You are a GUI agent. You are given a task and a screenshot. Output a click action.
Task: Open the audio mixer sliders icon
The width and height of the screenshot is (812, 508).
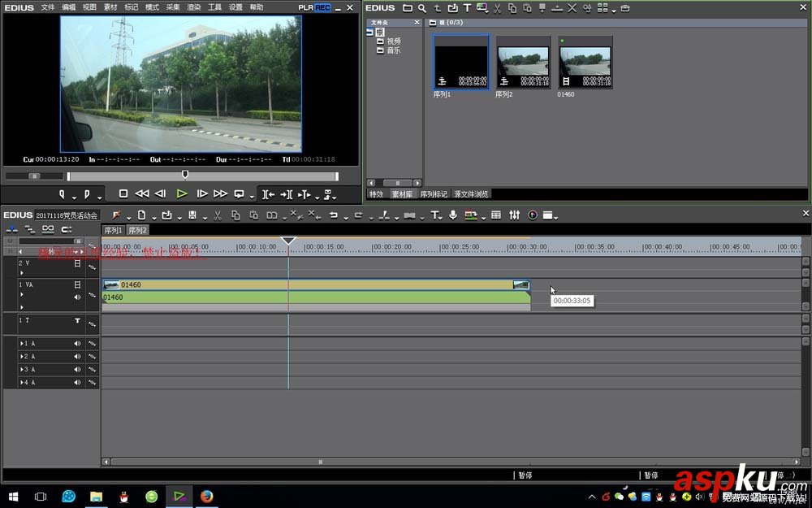click(x=514, y=215)
